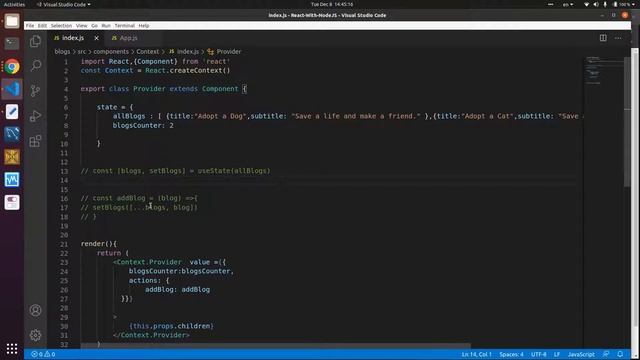Open the Accounts menu icon
This screenshot has height=360, width=640.
pos(36,310)
